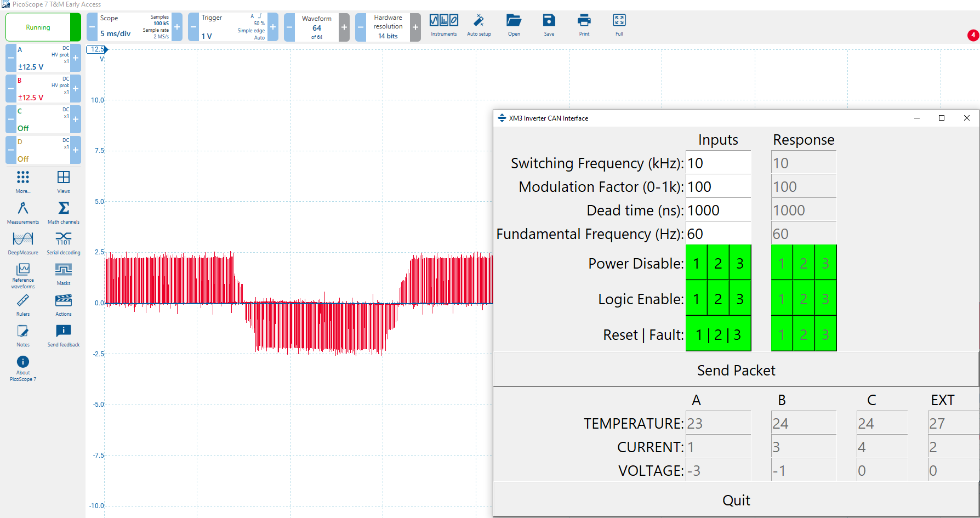This screenshot has width=980, height=518.
Task: Decrease Scope timebase with minus button
Action: click(x=92, y=27)
